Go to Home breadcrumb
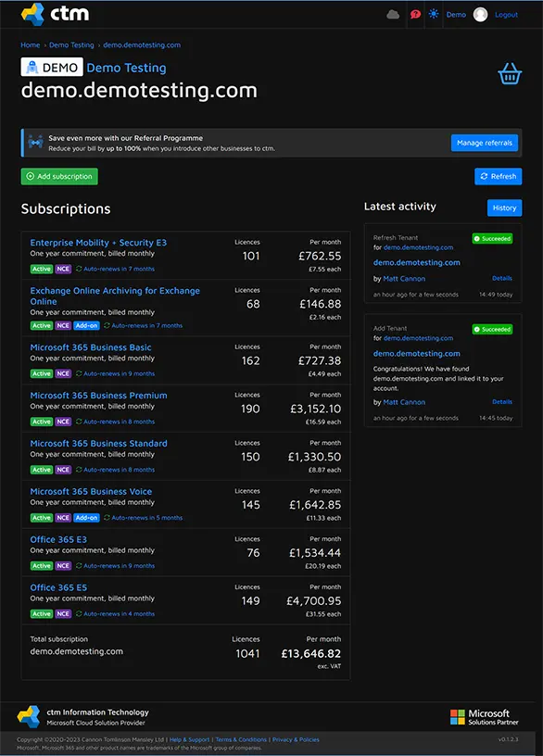This screenshot has height=756, width=543. [x=31, y=44]
